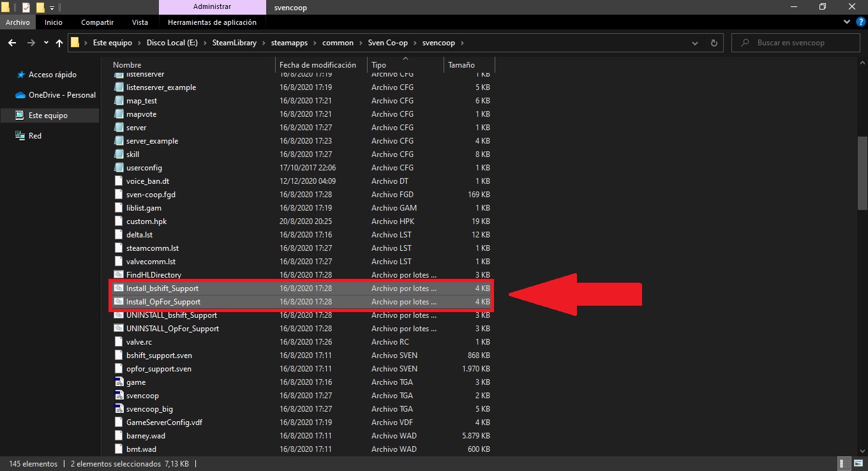
Task: Click the Forward navigation arrow
Action: tap(31, 43)
